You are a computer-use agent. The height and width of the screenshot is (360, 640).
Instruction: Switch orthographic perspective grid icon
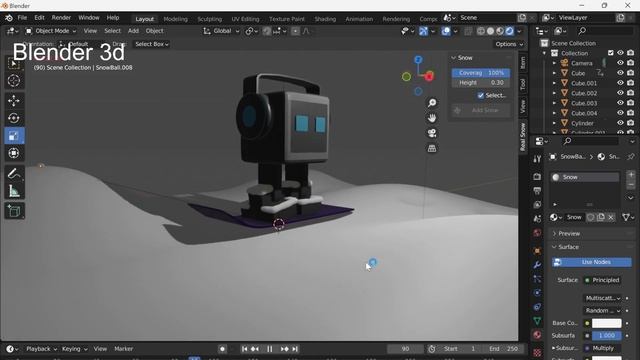pyautogui.click(x=432, y=148)
